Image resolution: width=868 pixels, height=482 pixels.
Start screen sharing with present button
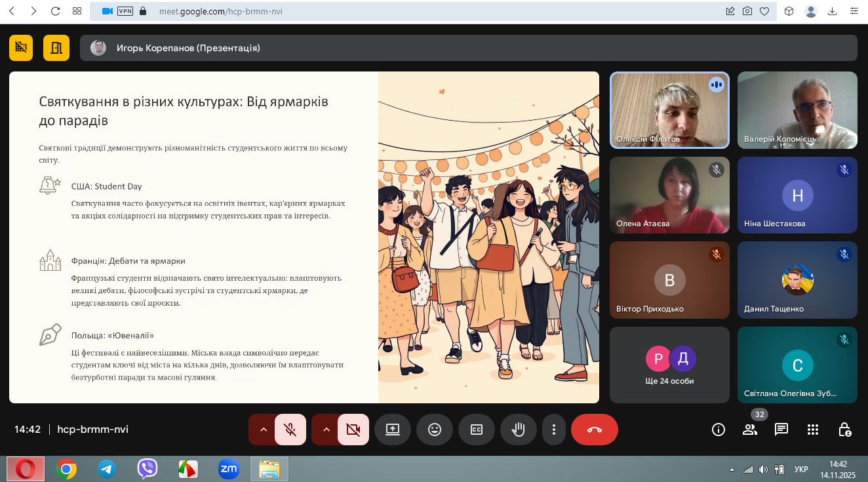[x=392, y=430]
